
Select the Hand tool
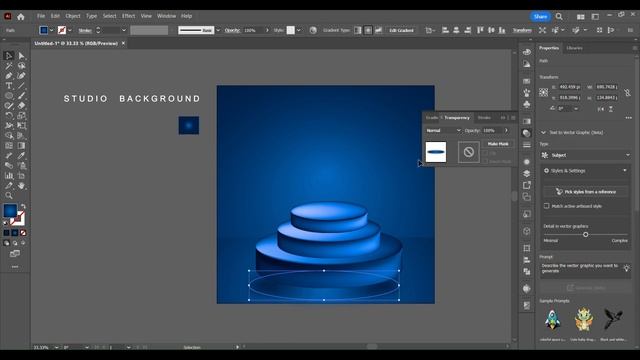21,186
